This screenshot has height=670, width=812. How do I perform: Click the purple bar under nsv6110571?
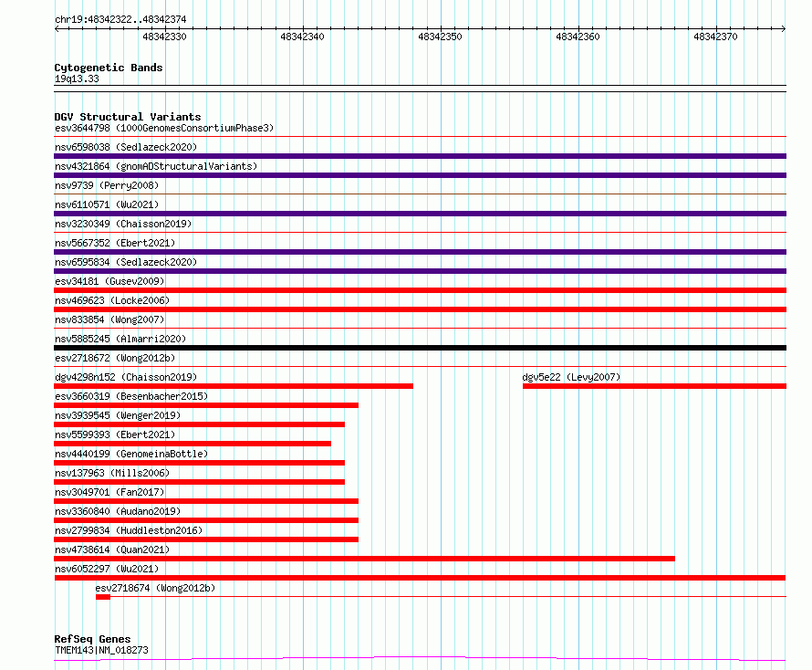click(x=420, y=214)
